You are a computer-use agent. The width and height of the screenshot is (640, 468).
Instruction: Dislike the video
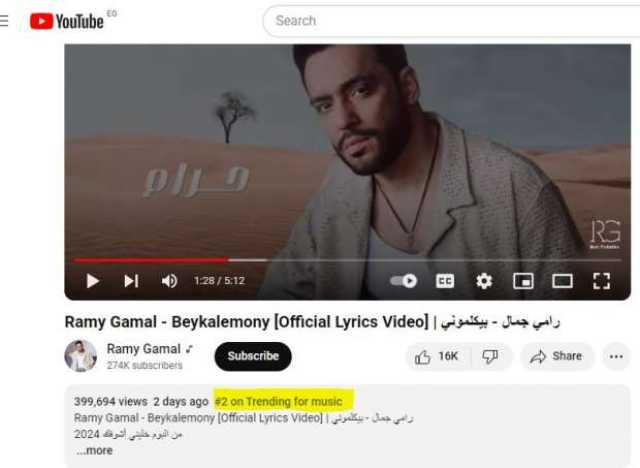coord(491,357)
